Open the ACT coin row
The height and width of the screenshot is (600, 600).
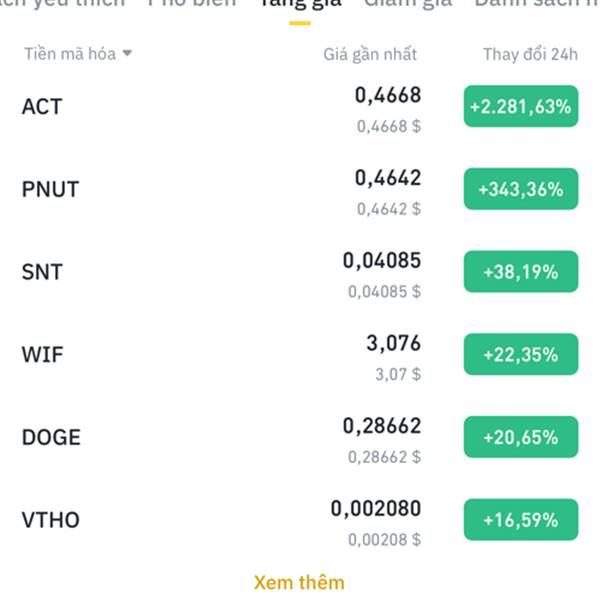(42, 106)
